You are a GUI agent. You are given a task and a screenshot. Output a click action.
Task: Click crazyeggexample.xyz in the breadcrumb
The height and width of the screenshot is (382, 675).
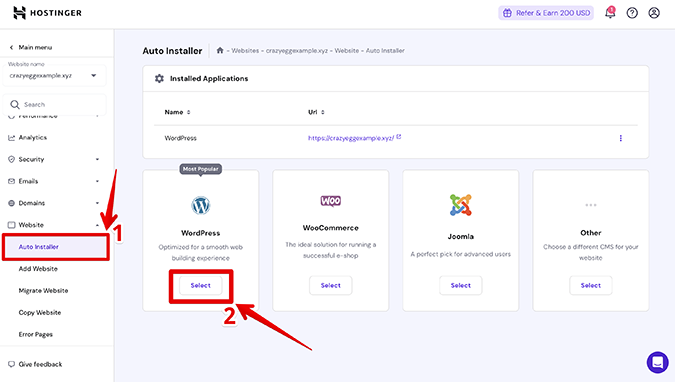[297, 50]
